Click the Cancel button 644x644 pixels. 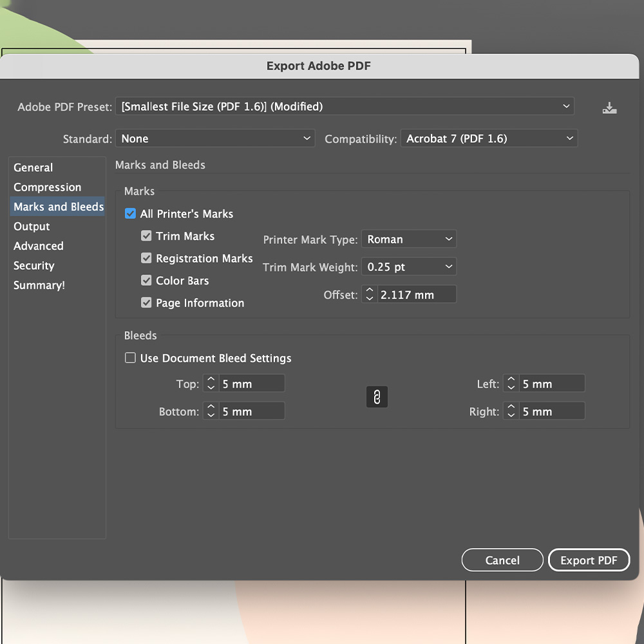tap(502, 560)
